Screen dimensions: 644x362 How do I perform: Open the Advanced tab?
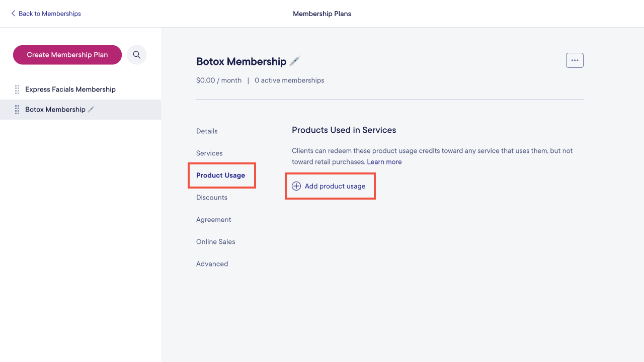pos(212,264)
